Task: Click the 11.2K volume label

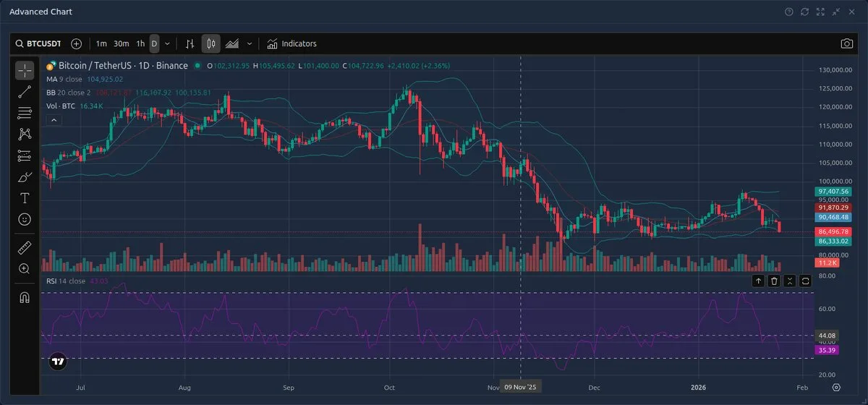Action: [x=826, y=264]
